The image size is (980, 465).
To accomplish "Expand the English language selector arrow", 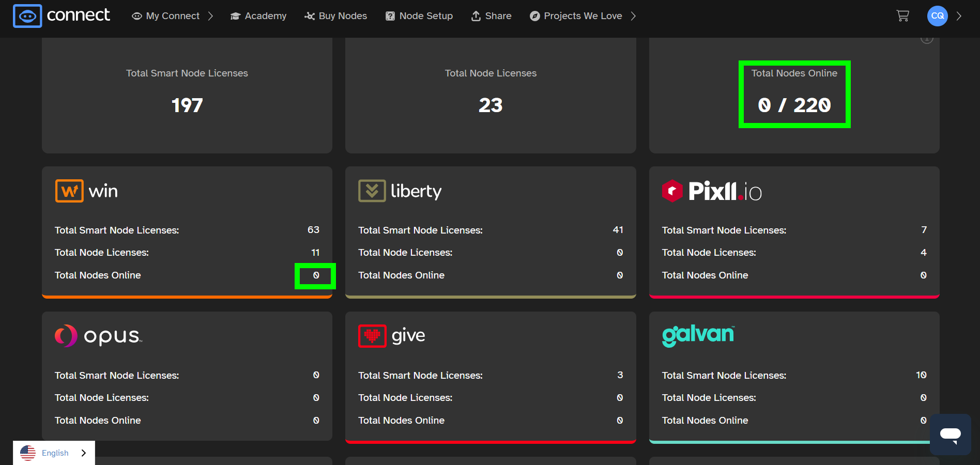I will (x=83, y=453).
